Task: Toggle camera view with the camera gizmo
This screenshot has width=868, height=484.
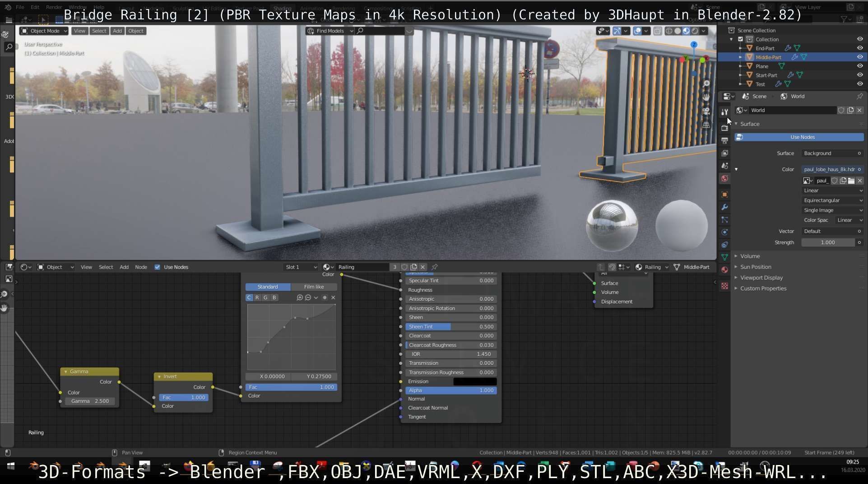Action: [706, 111]
